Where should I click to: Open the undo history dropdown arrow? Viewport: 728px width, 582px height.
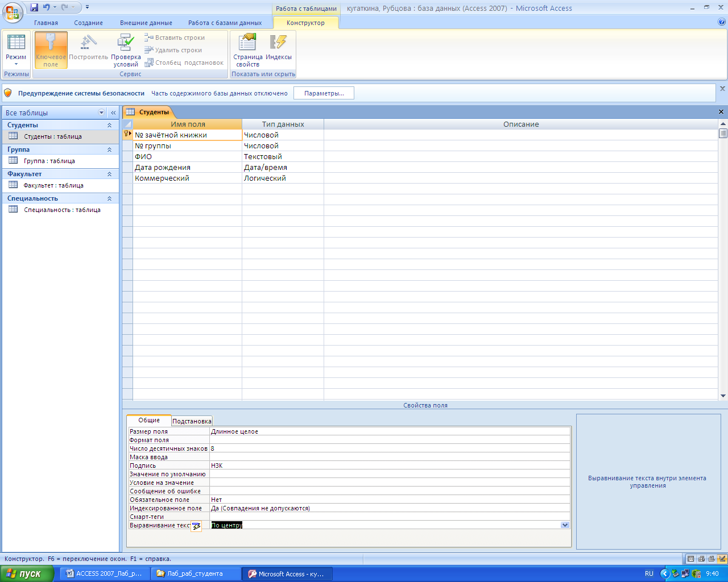pyautogui.click(x=55, y=7)
